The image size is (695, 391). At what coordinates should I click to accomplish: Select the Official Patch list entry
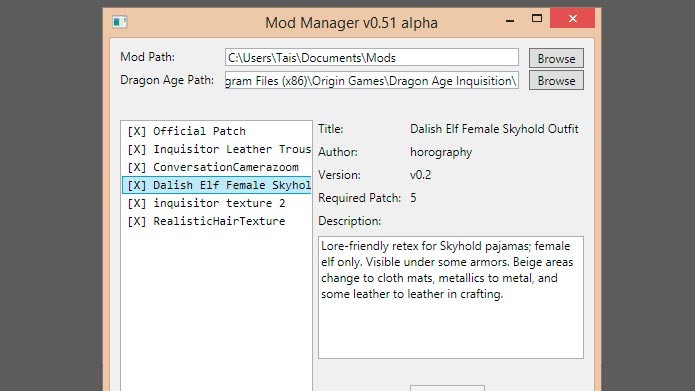click(x=217, y=131)
